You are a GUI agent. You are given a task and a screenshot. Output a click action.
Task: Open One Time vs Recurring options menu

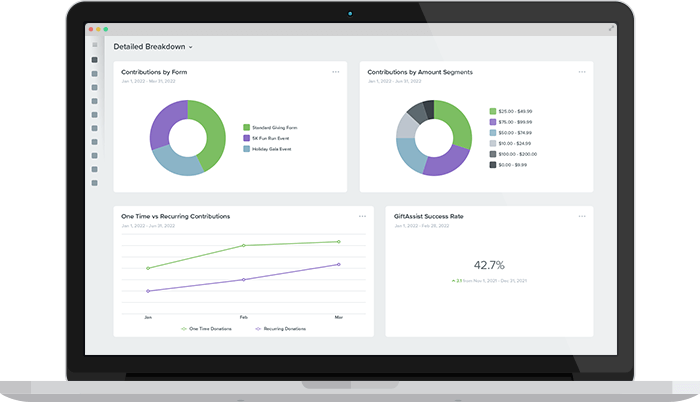362,216
